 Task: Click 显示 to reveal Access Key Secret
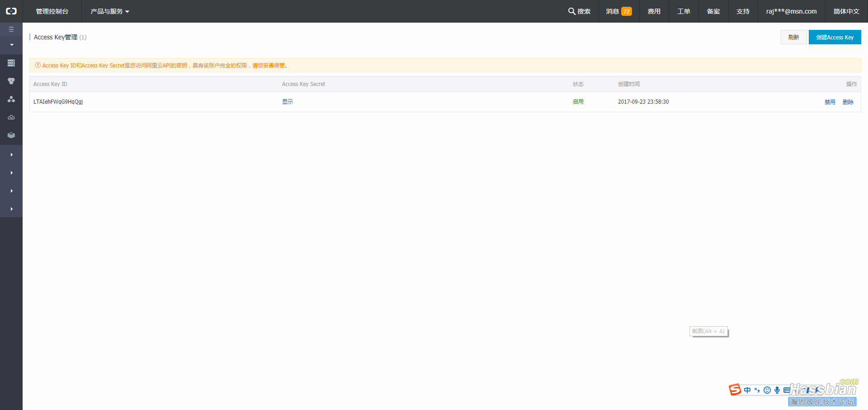(288, 102)
